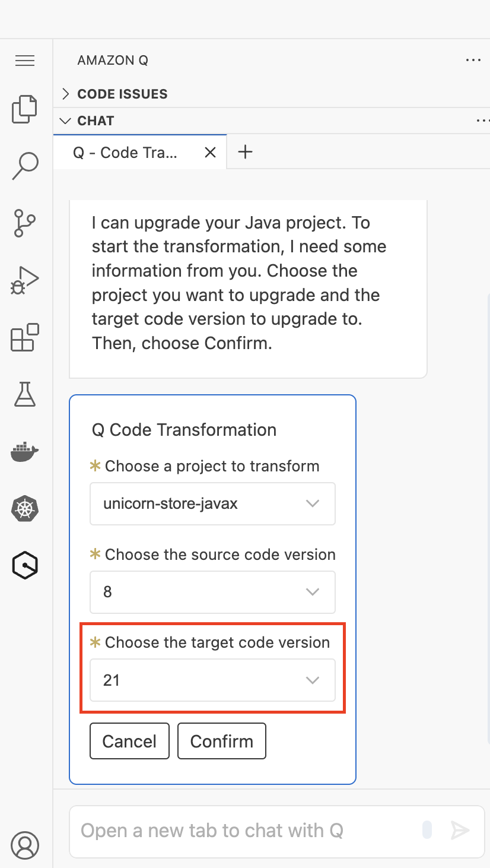Open the Accounts icon

click(x=24, y=845)
